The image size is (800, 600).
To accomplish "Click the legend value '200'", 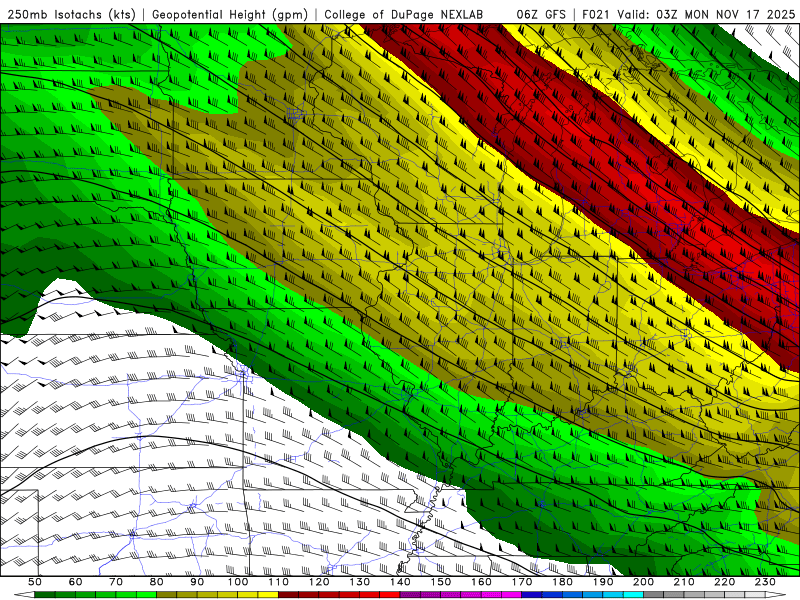I will click(644, 582).
